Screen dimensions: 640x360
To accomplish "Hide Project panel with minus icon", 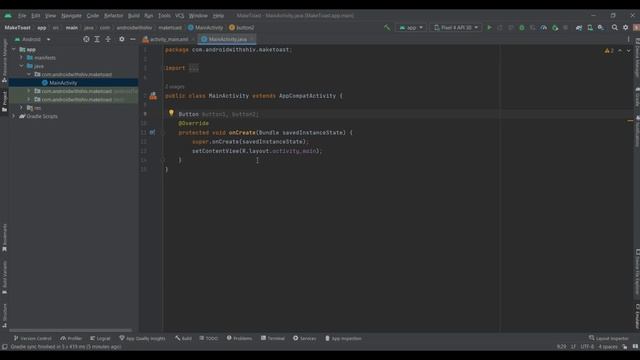I will [133, 39].
